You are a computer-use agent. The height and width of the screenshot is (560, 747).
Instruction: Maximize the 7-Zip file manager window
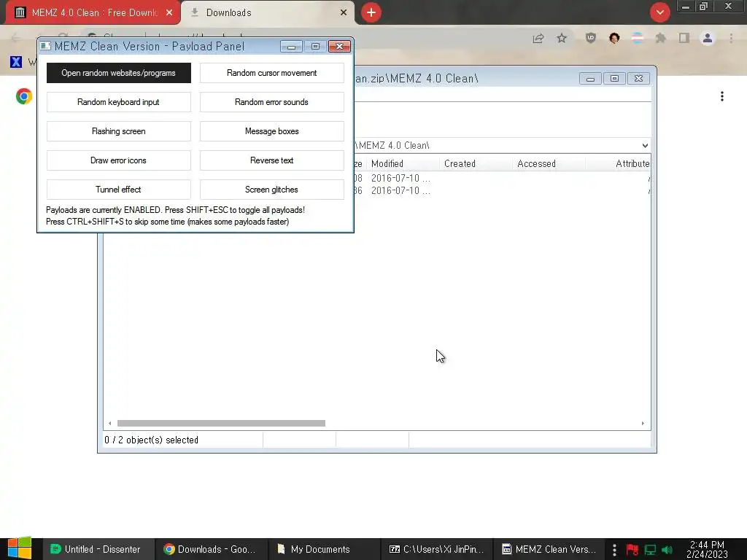coord(614,79)
